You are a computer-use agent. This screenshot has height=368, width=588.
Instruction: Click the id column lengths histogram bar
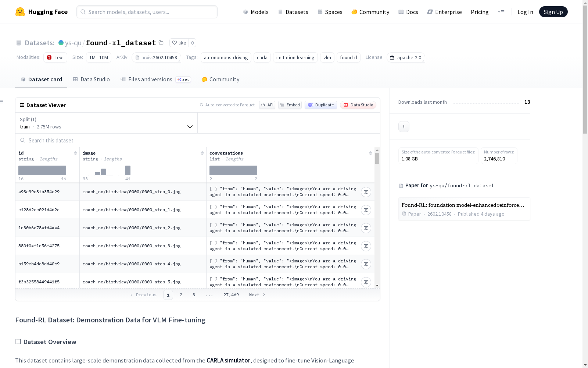[42, 170]
